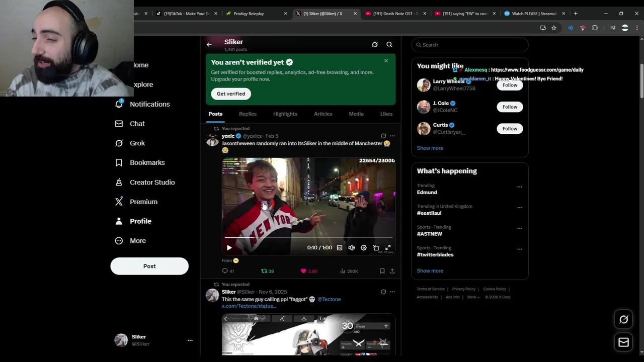Follow Curtis
The height and width of the screenshot is (362, 644).
coord(510,129)
